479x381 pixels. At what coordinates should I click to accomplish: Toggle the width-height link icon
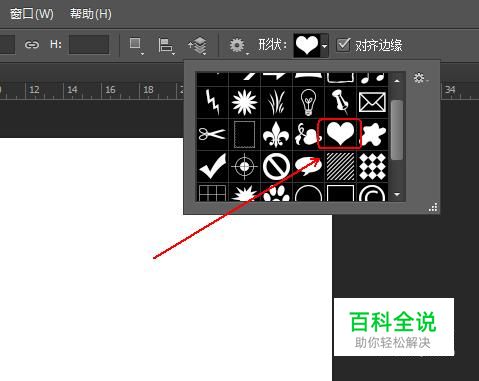pyautogui.click(x=32, y=44)
